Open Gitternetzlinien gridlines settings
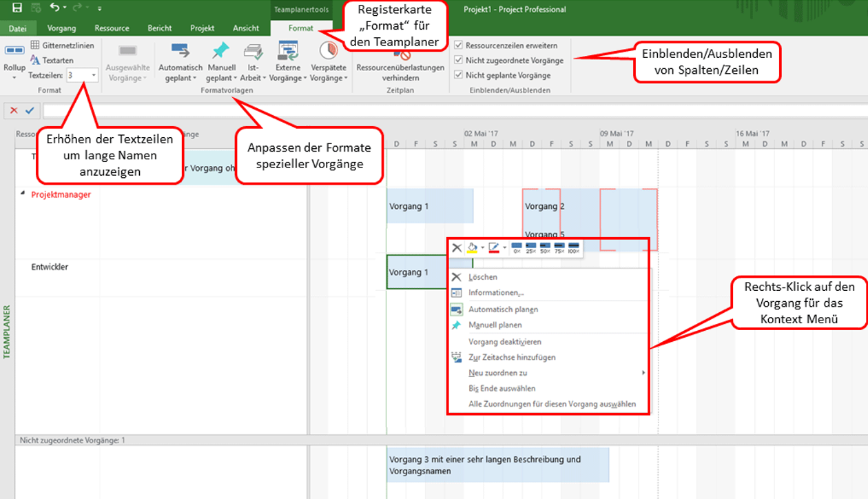The image size is (868, 499). 63,45
